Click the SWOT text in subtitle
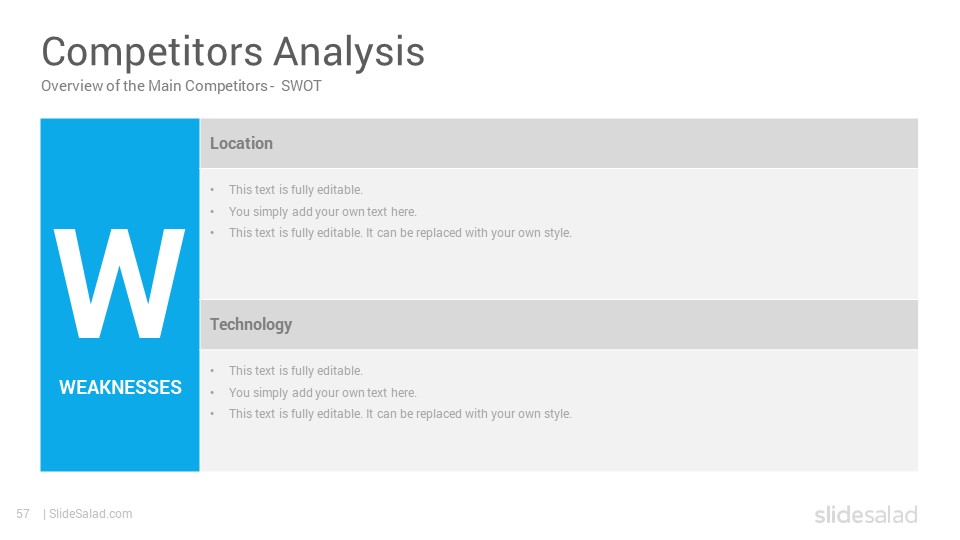This screenshot has width=960, height=540. (x=301, y=86)
